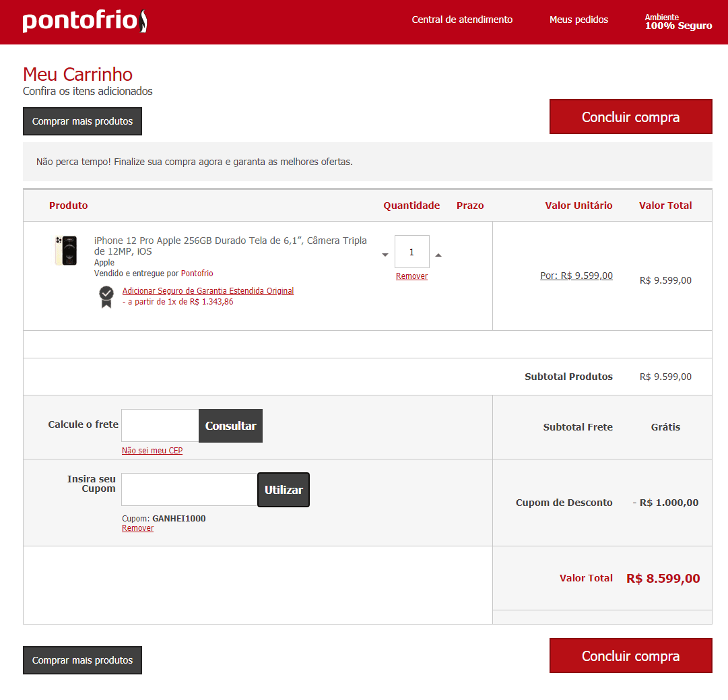Viewport: 728px width, 700px height.
Task: Click the bottom Concluir compra button
Action: [630, 656]
